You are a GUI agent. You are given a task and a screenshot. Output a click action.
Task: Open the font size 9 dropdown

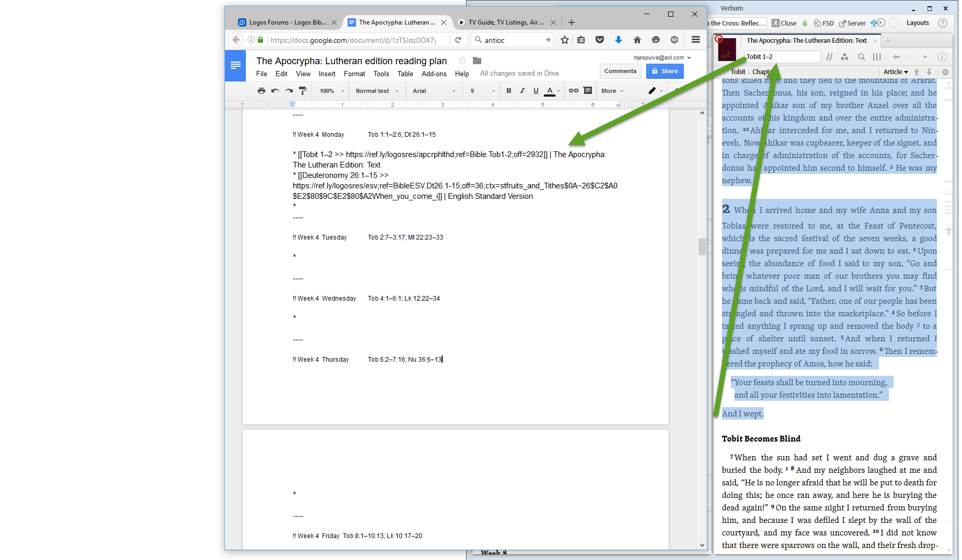(x=482, y=91)
